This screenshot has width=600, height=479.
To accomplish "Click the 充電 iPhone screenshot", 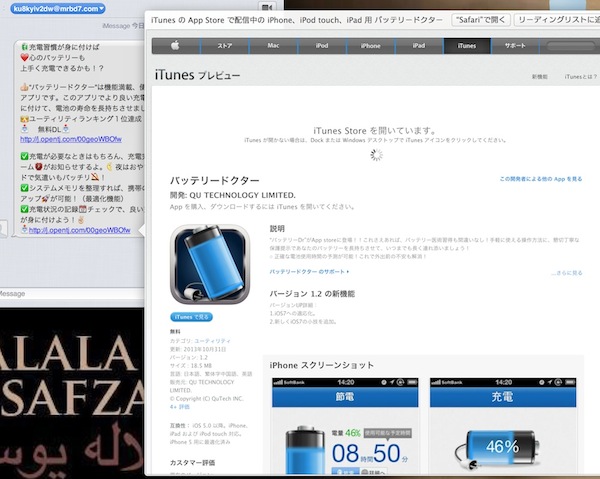I will tap(503, 426).
